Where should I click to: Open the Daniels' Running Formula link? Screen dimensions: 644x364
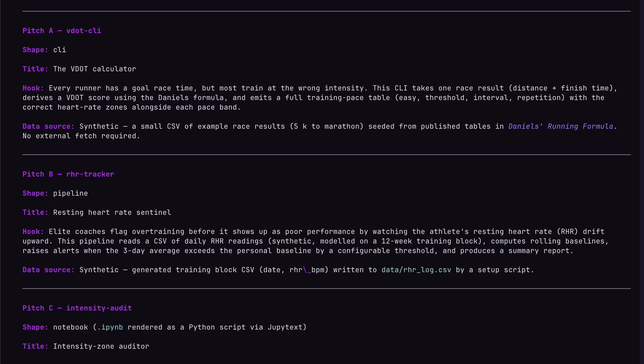point(561,126)
